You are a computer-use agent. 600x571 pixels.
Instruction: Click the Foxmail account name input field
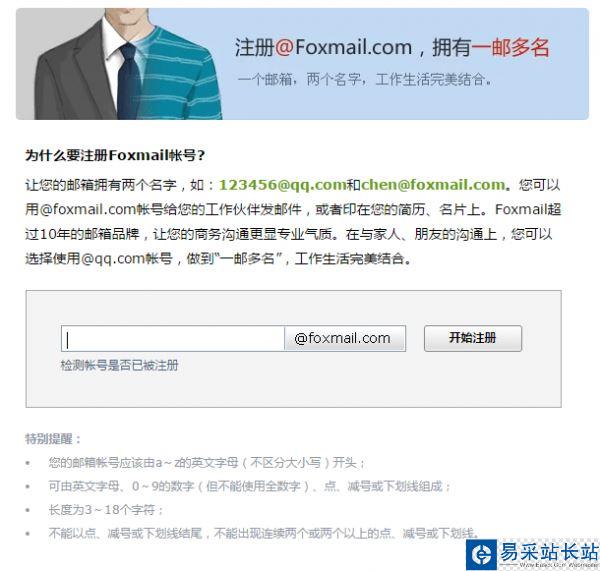(x=173, y=338)
